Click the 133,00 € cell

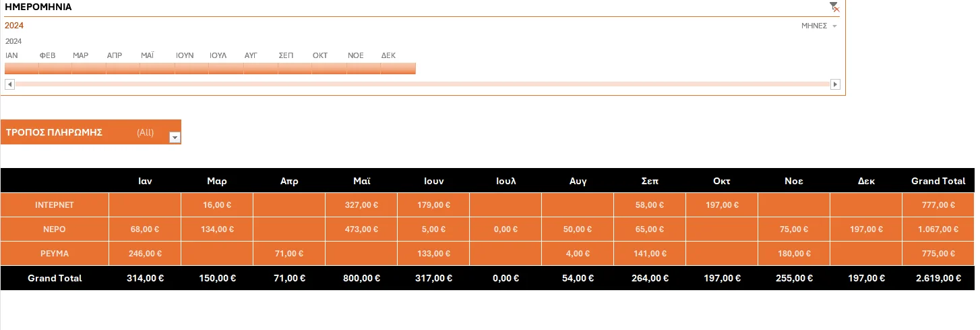point(433,254)
